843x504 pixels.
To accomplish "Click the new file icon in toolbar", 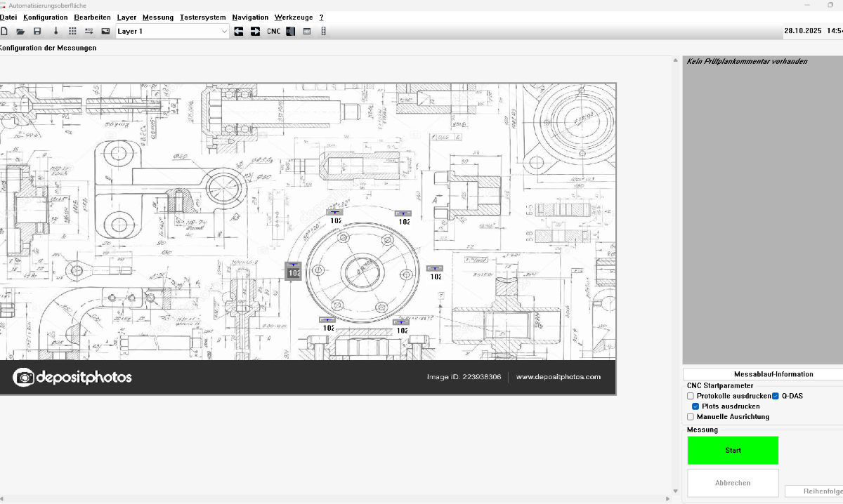I will (x=4, y=31).
